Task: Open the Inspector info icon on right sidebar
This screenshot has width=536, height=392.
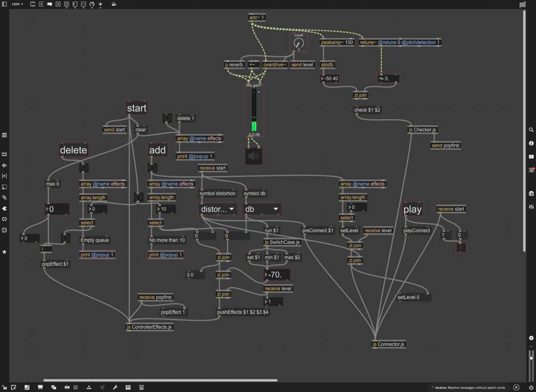Action: click(531, 144)
